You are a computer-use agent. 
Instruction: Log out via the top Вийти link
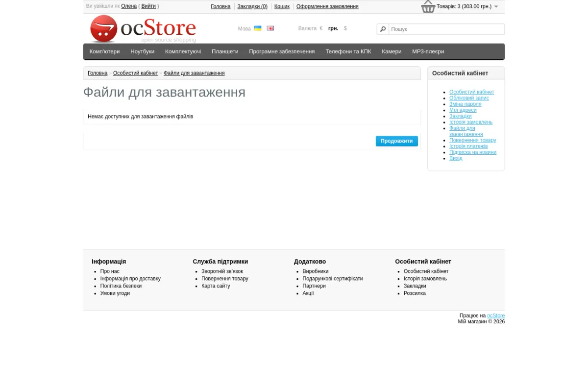[148, 6]
